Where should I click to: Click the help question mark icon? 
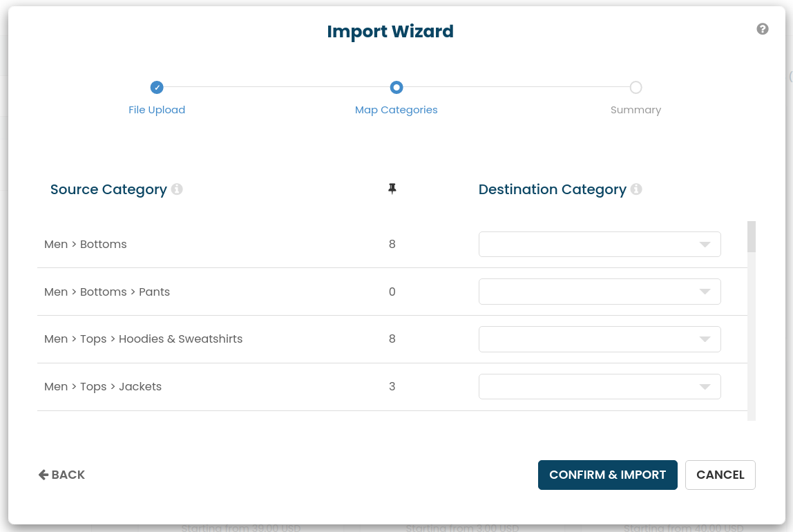pyautogui.click(x=763, y=29)
